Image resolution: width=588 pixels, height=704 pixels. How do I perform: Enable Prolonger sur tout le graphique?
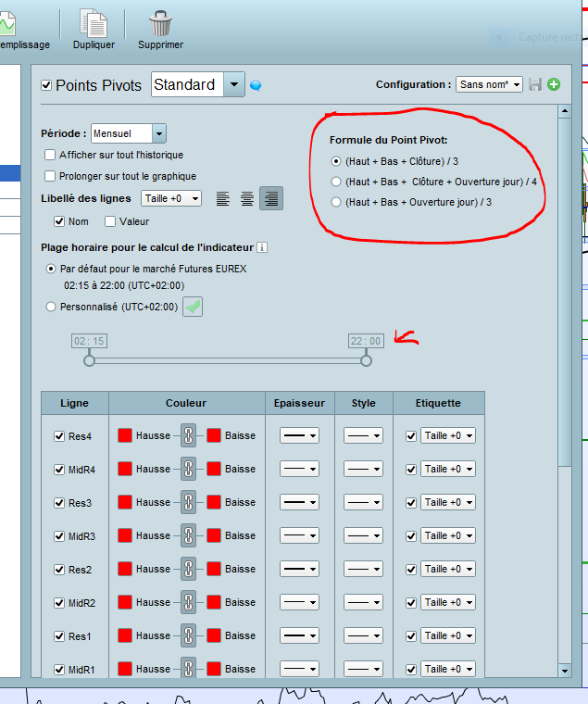[50, 176]
